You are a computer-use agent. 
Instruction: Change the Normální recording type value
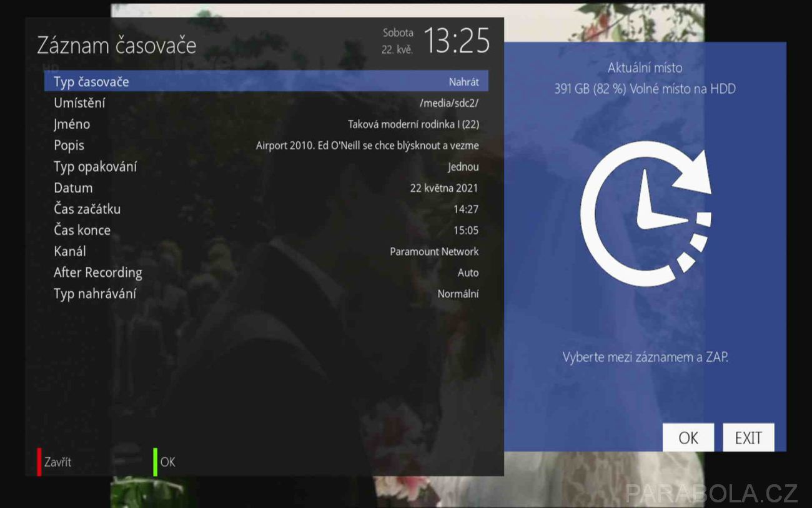click(458, 294)
